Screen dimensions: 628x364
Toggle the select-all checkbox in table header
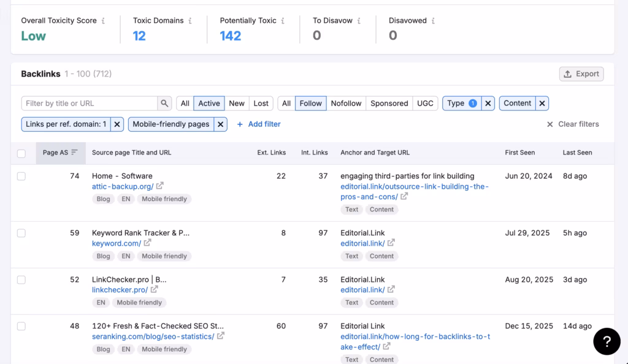pos(21,153)
